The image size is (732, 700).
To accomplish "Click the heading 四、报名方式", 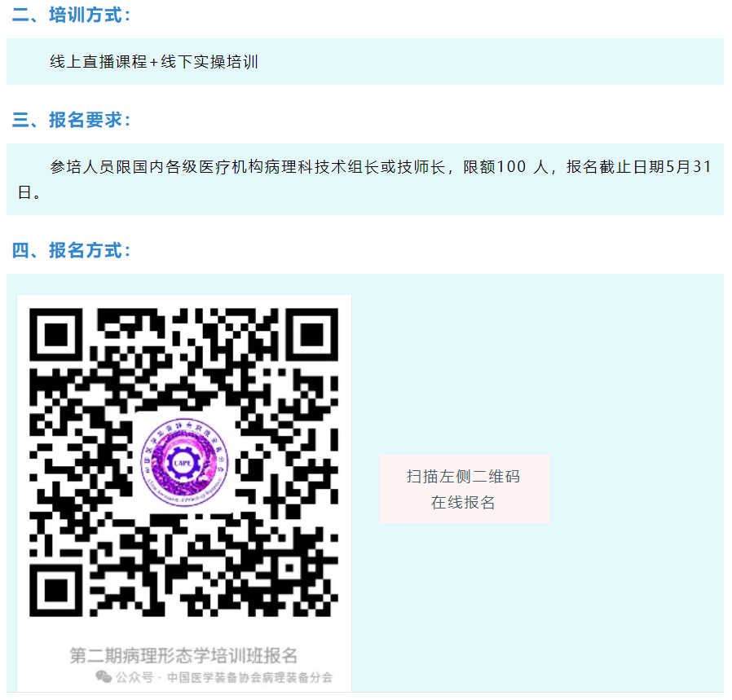I will click(70, 250).
